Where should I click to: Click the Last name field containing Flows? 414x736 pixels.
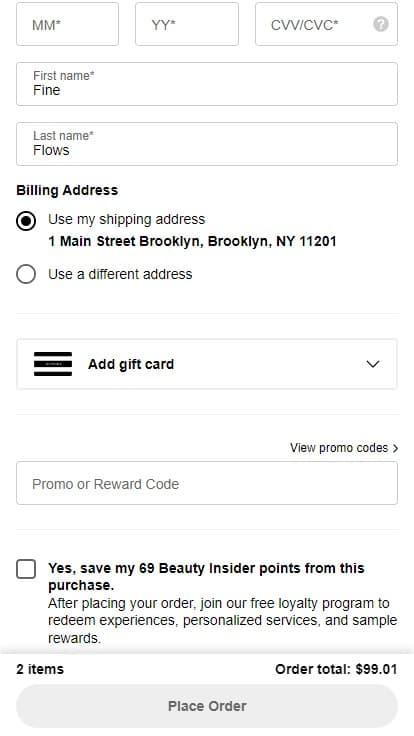207,144
